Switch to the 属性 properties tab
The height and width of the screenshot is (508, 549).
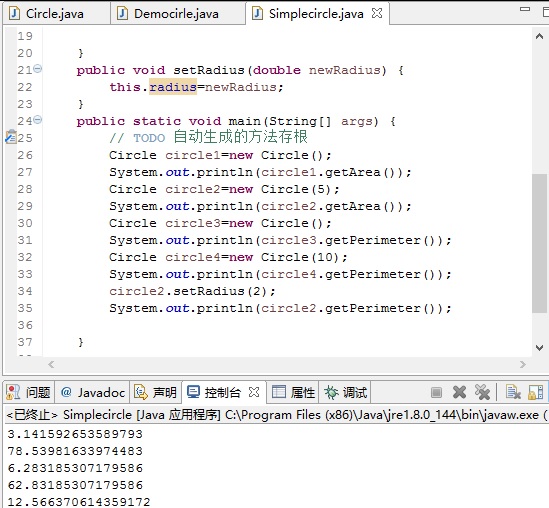click(293, 392)
